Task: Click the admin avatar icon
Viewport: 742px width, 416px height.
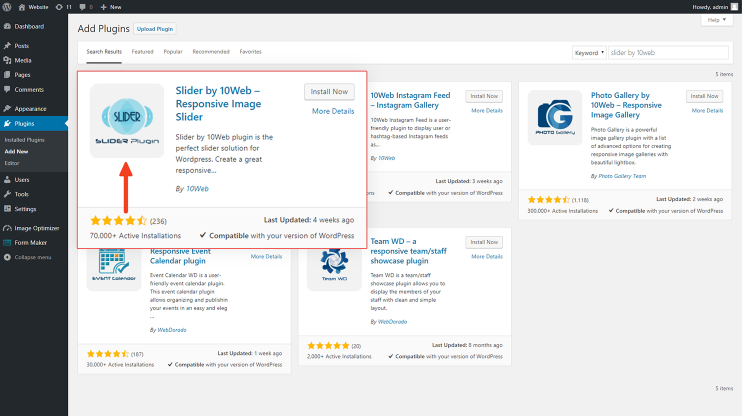Action: click(734, 7)
